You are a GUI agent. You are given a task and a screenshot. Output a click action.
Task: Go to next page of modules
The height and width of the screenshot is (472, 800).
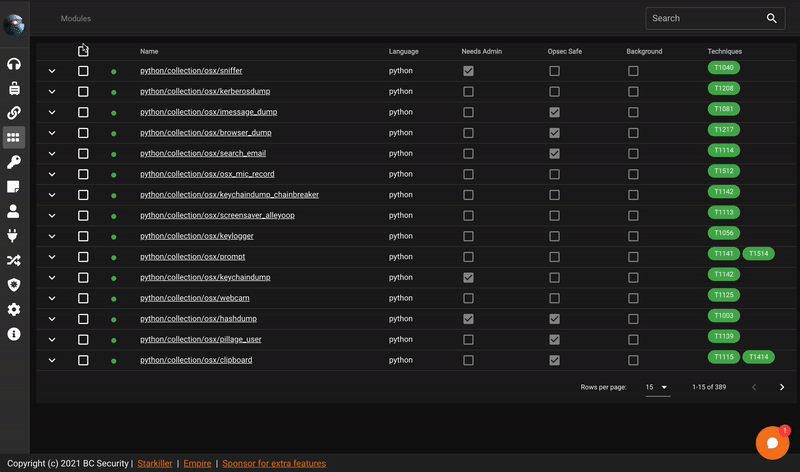782,387
